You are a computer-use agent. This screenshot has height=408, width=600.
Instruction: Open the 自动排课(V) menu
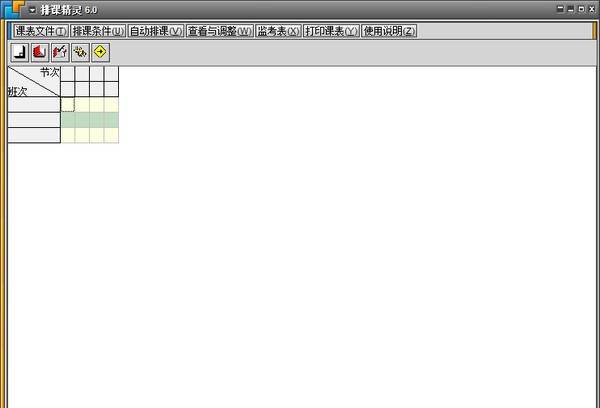[x=156, y=31]
